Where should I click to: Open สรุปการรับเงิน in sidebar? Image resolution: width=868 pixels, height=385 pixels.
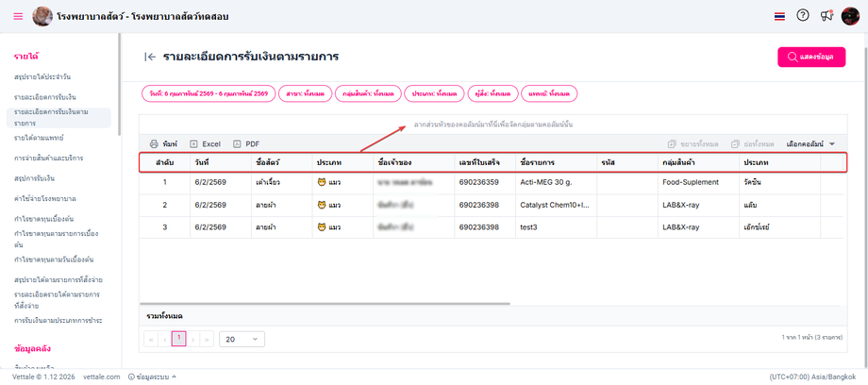pos(34,179)
